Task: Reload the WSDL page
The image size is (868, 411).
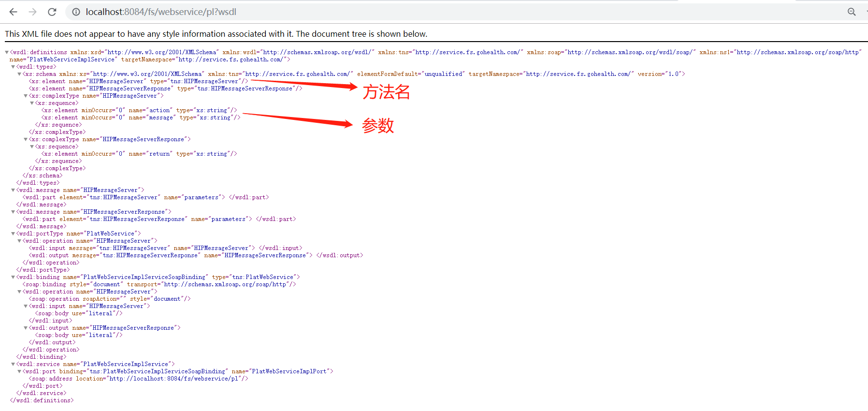Action: pyautogui.click(x=52, y=12)
